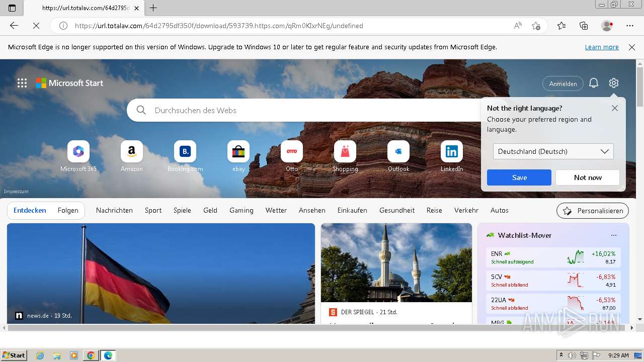
Task: Open the news.de German flag article
Action: [161, 274]
